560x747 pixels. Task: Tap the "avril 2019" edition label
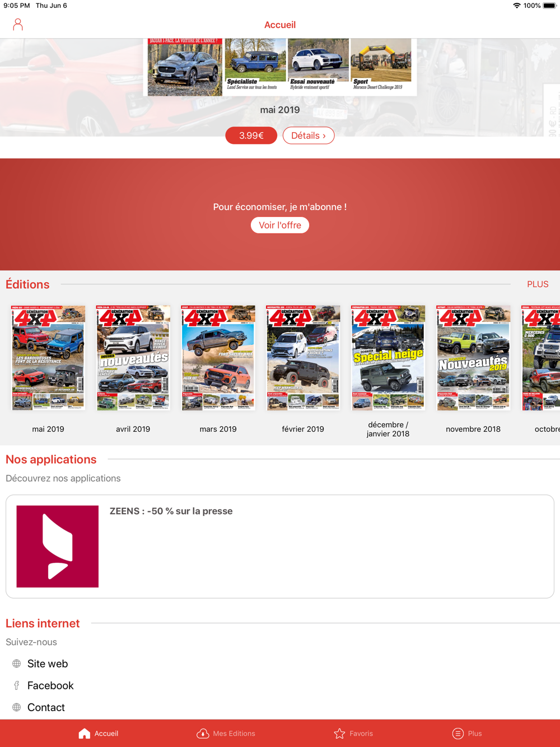point(133,429)
